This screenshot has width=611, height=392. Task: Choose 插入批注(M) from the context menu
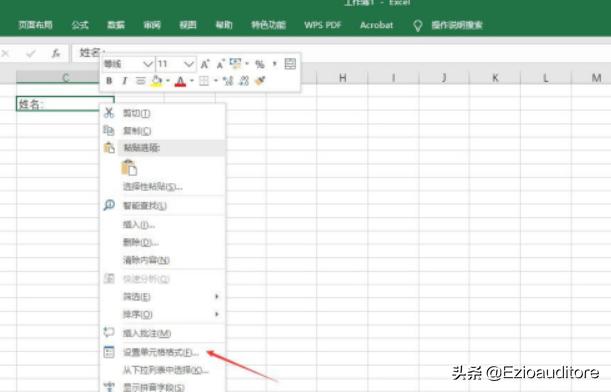point(163,333)
